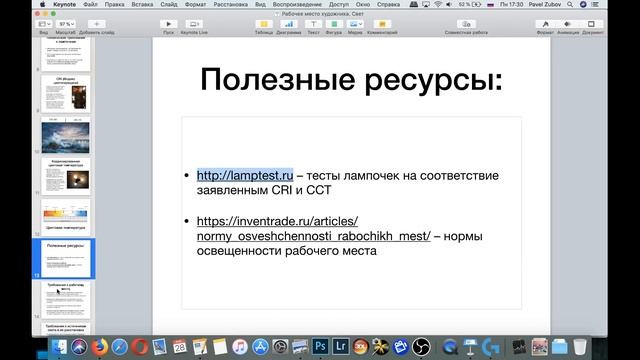Open Finder from the Dock
Image resolution: width=640 pixels, height=360 pixels.
pos(60,347)
